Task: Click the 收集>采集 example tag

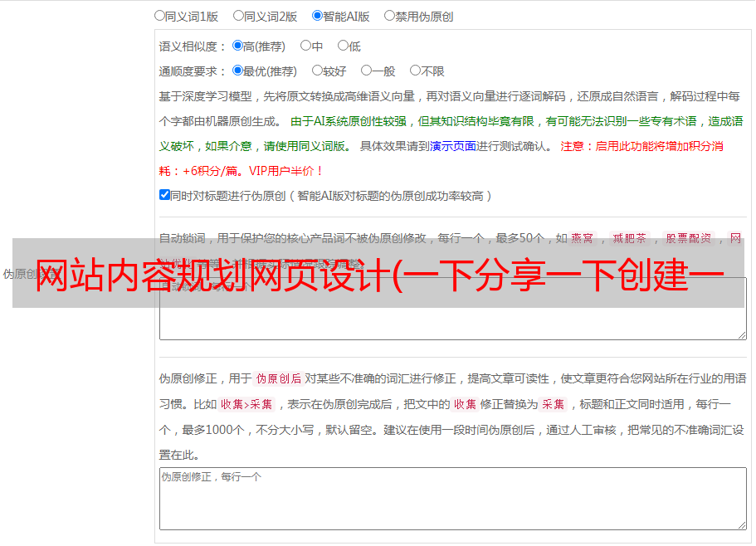Action: pos(246,404)
